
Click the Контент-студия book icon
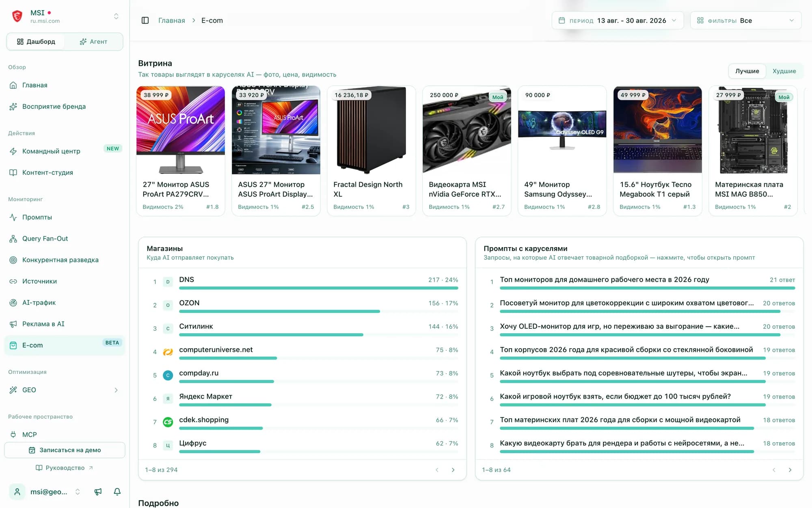13,173
